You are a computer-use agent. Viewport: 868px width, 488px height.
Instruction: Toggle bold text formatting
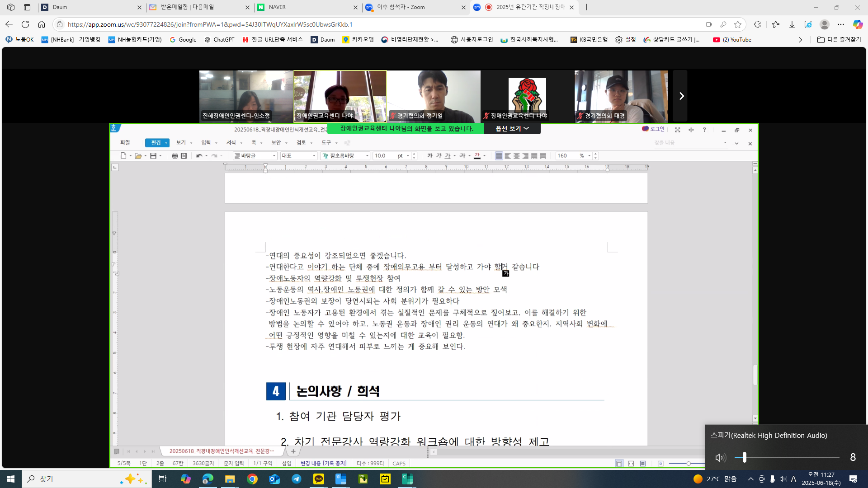pos(429,156)
